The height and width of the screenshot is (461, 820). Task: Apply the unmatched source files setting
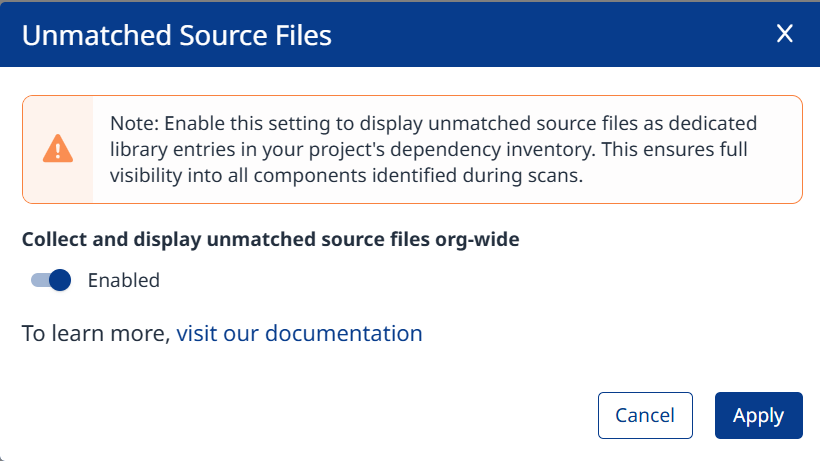point(759,416)
